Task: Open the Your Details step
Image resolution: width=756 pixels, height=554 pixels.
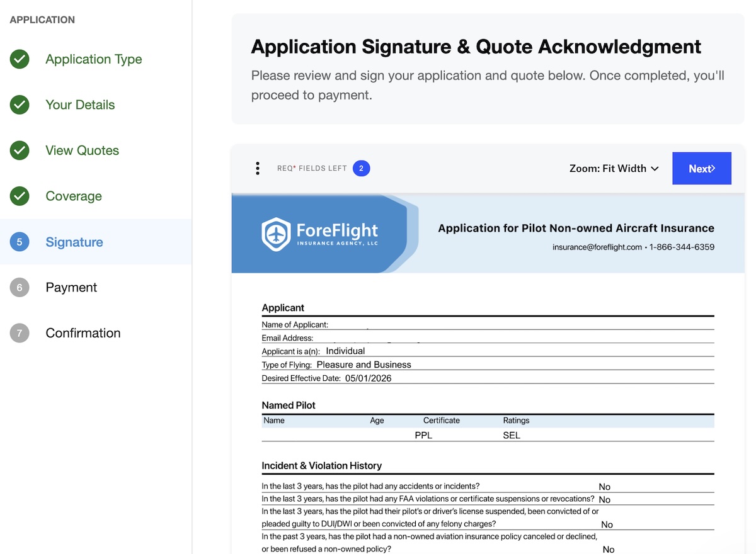Action: tap(80, 105)
